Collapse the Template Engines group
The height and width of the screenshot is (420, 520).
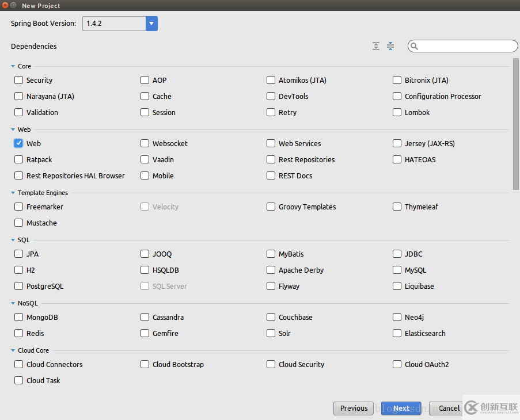pyautogui.click(x=13, y=193)
